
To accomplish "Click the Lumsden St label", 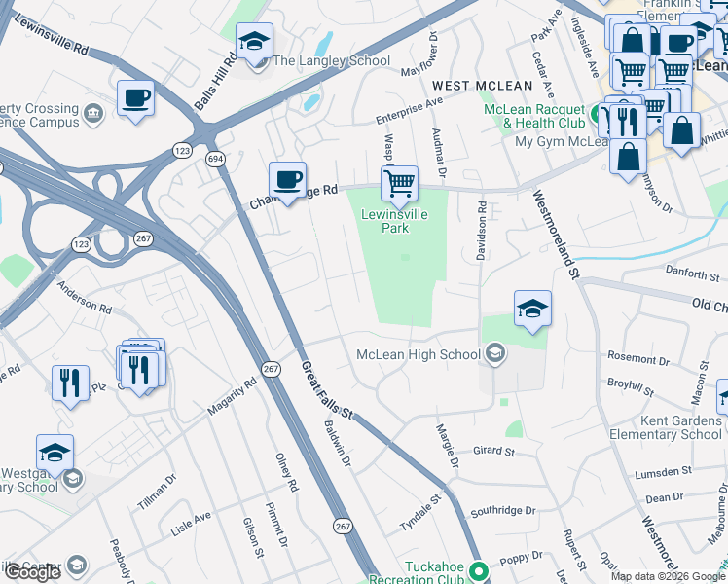I will point(663,473).
